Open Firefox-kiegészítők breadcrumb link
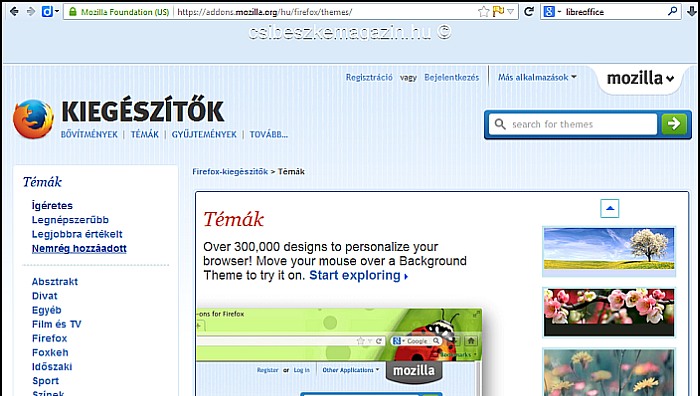The width and height of the screenshot is (700, 396). click(x=230, y=171)
